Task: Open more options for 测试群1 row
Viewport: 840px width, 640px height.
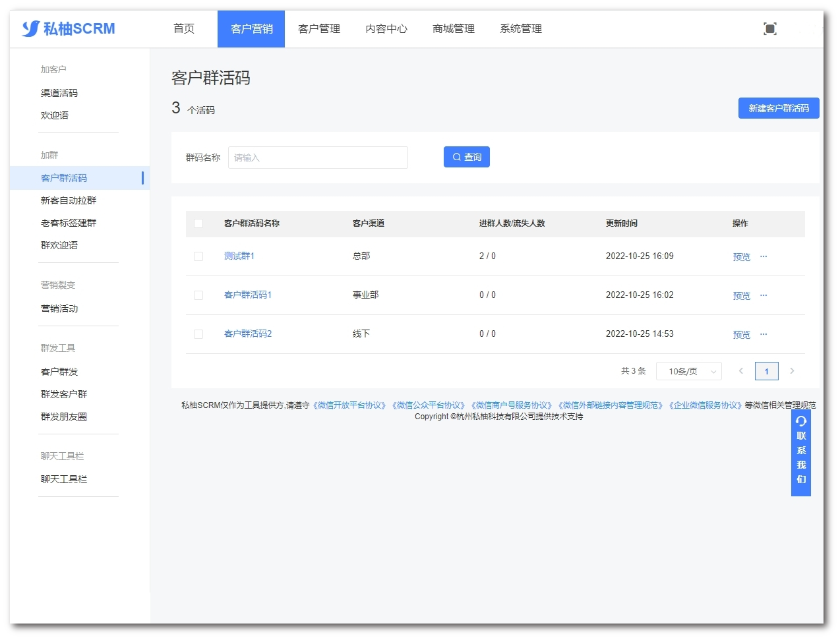Action: pos(764,256)
